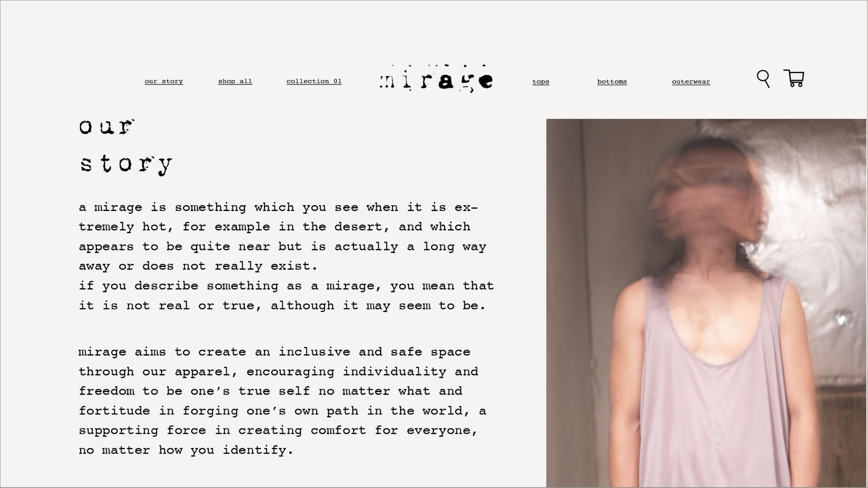This screenshot has width=868, height=488.
Task: Go to the 'shop all' page
Action: (235, 81)
